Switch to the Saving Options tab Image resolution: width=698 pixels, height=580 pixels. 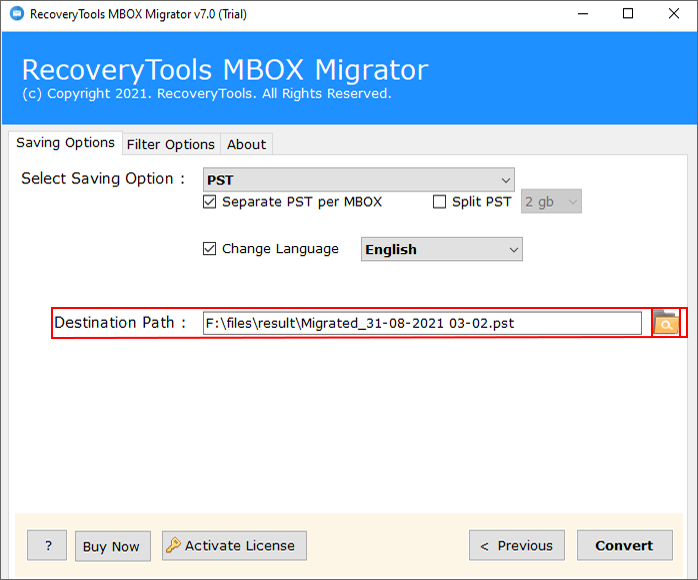pos(65,143)
